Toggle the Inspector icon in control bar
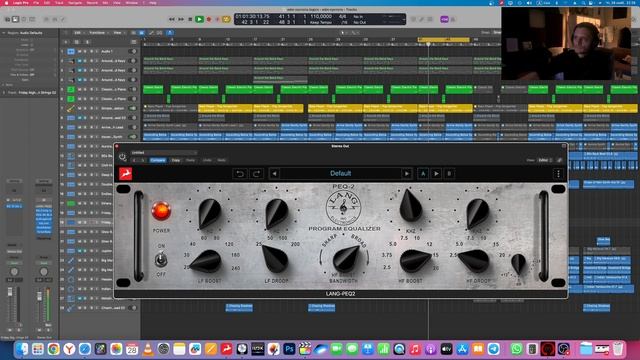Image resolution: width=640 pixels, height=360 pixels. click(16, 19)
